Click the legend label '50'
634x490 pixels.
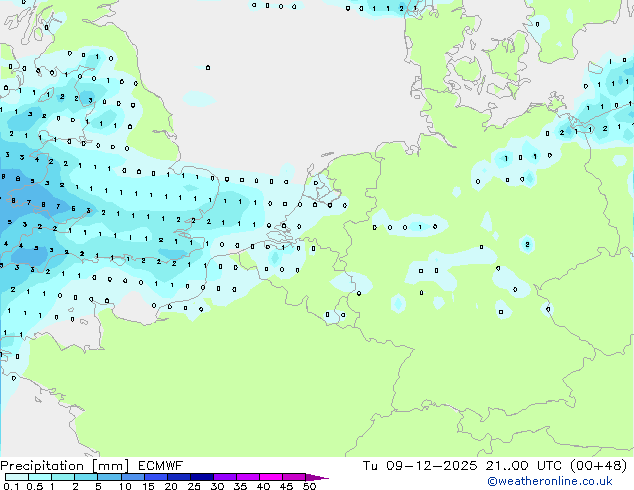click(309, 486)
